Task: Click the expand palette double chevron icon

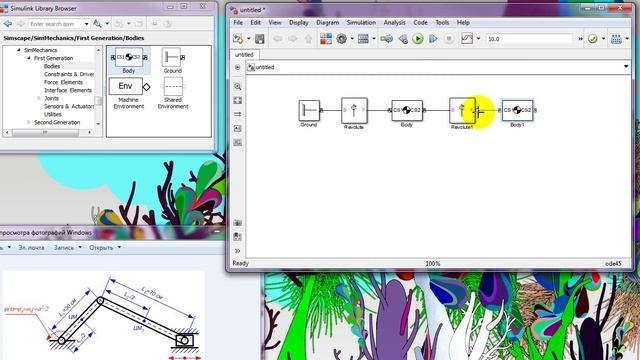Action: coord(238,251)
